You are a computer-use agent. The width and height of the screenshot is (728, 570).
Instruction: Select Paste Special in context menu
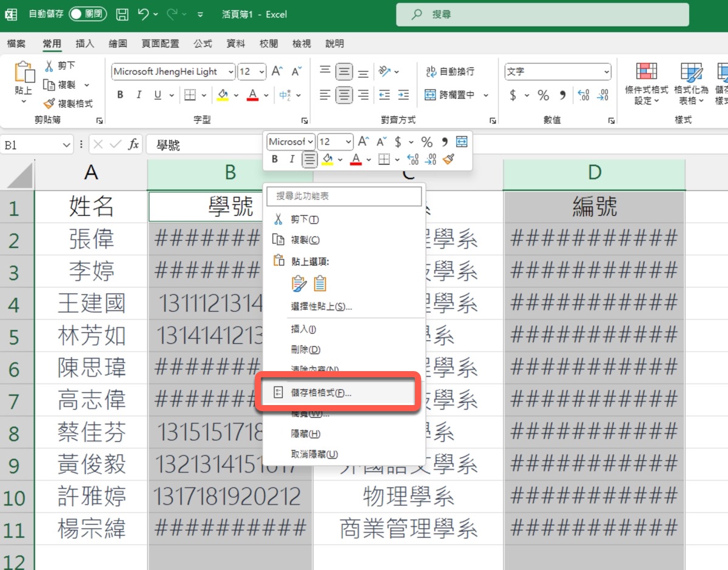coord(322,307)
